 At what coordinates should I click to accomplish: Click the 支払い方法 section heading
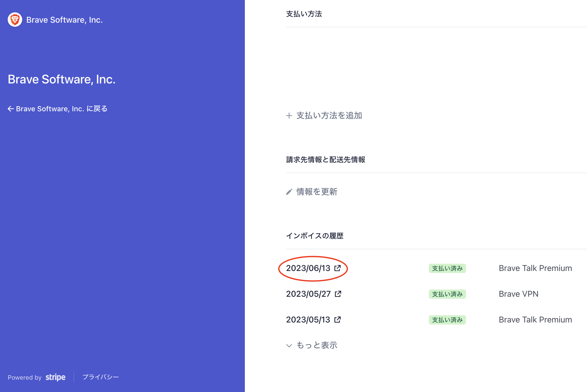[304, 14]
